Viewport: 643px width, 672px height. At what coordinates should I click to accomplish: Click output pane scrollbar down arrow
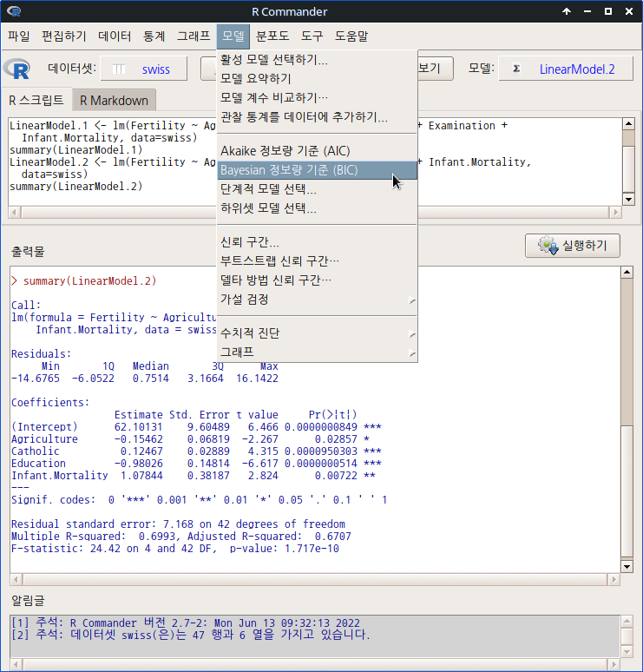(627, 567)
